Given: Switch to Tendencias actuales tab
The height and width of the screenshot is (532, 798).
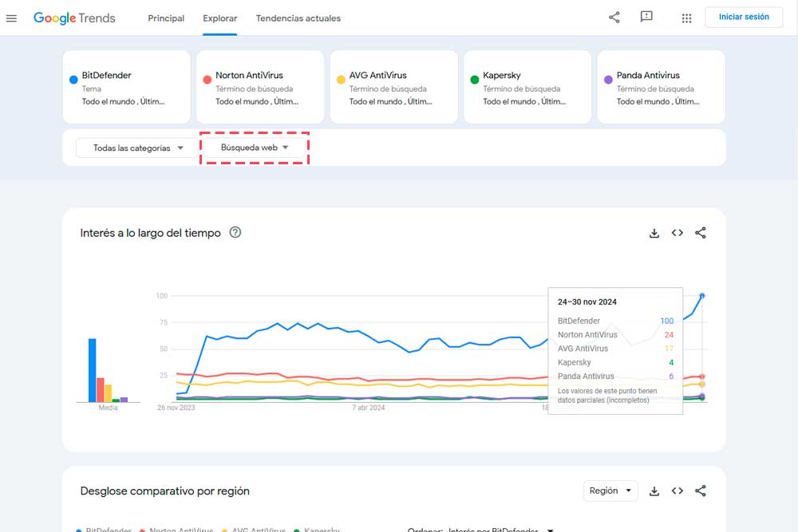Looking at the screenshot, I should [x=298, y=18].
